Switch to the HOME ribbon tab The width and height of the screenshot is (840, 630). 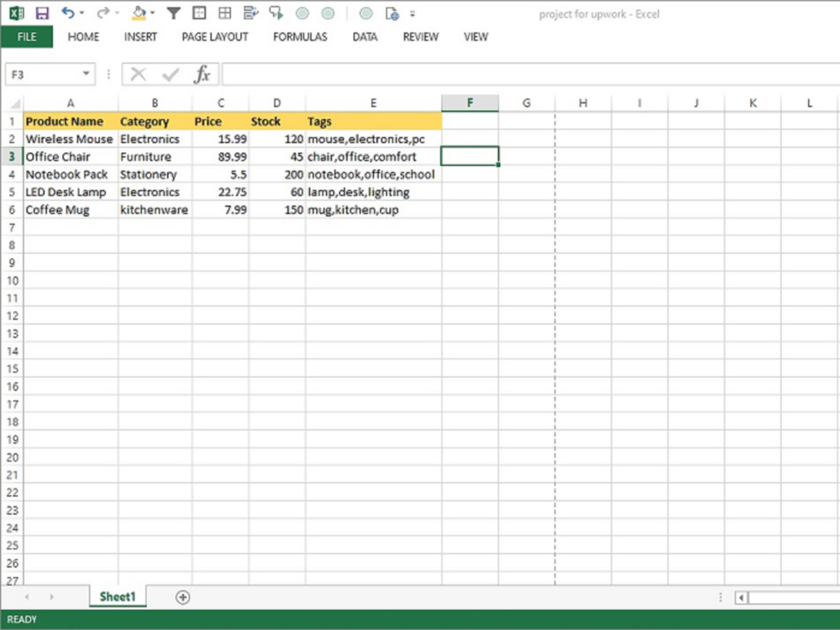pyautogui.click(x=83, y=37)
